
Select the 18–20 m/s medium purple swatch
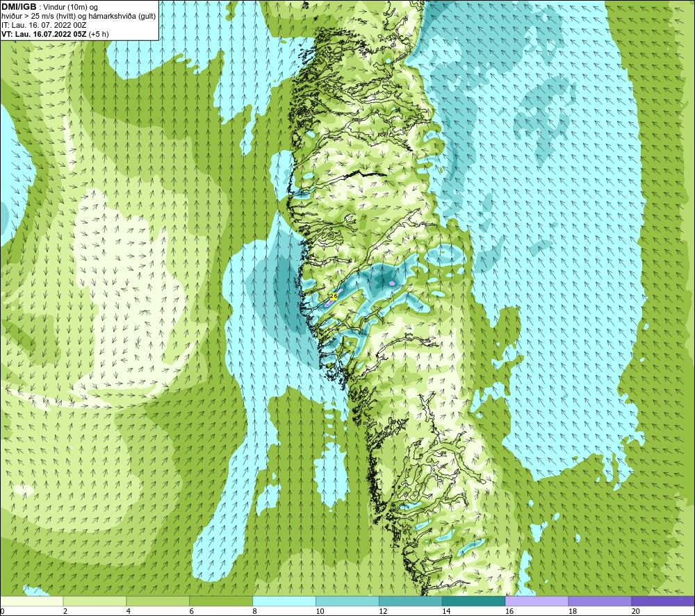click(x=600, y=601)
